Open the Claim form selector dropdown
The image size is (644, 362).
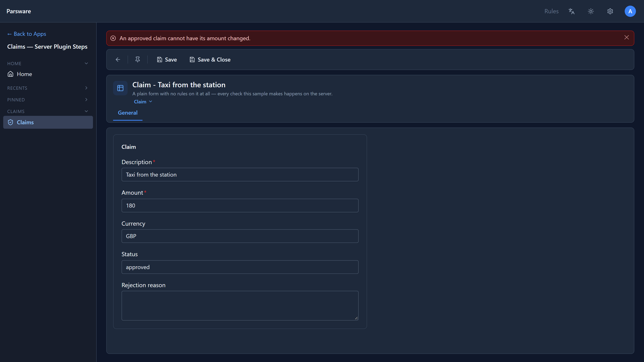click(x=143, y=102)
